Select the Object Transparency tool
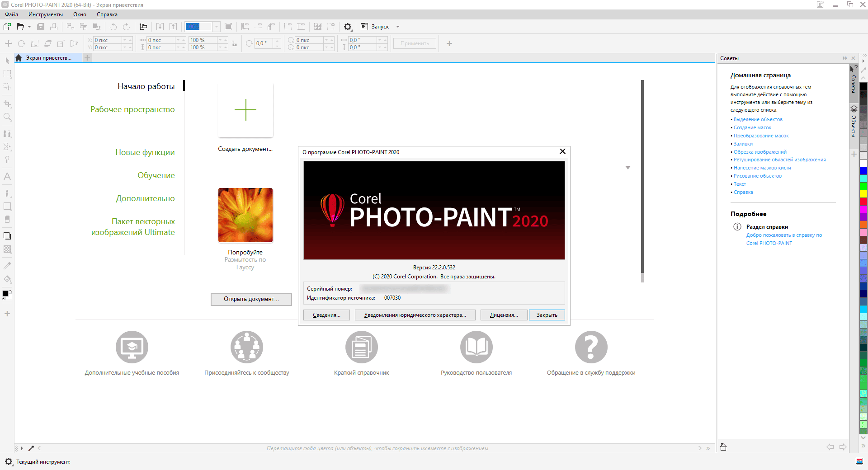The height and width of the screenshot is (470, 868). (7, 249)
